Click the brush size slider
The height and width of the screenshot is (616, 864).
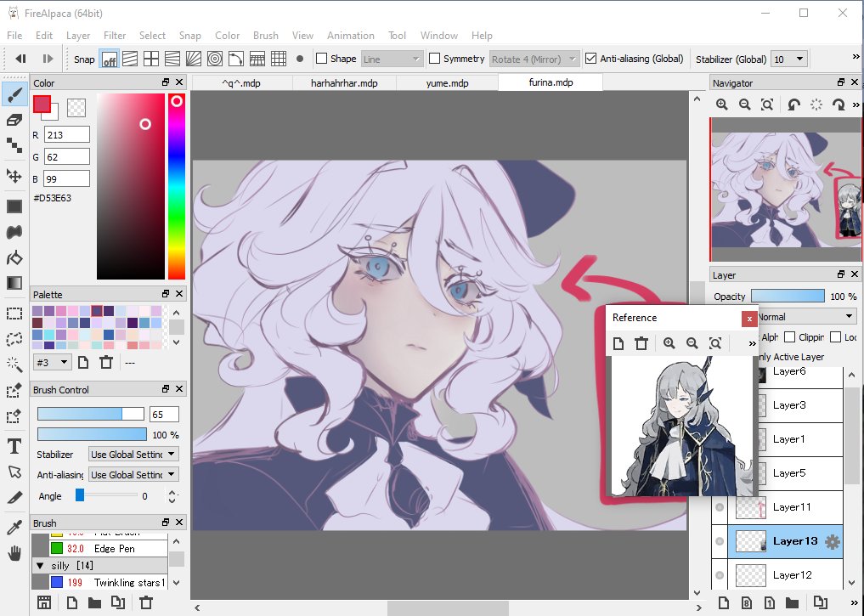click(x=90, y=414)
